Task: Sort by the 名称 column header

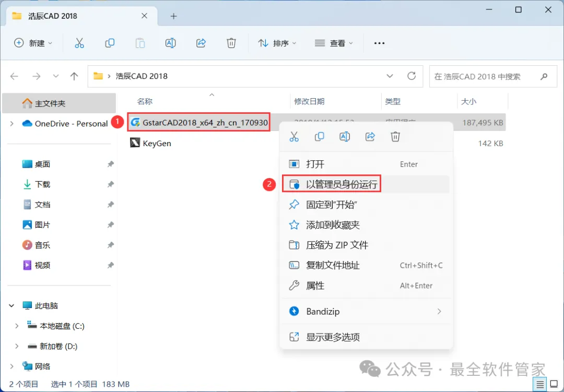Action: coord(145,101)
